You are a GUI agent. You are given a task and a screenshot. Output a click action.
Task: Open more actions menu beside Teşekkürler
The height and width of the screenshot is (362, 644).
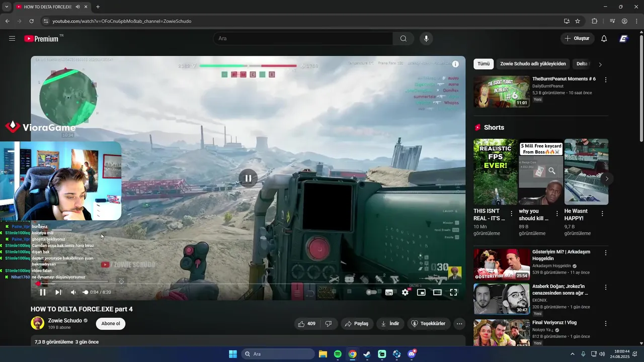(x=459, y=324)
